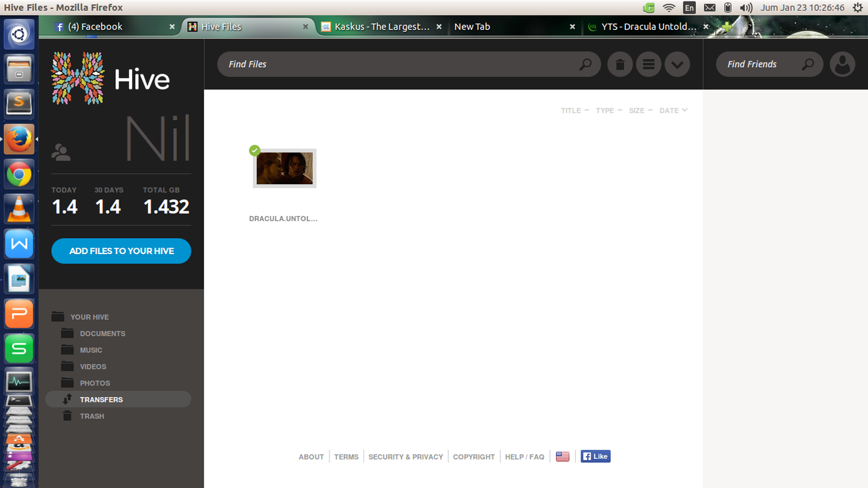Open Files manager in launcher
Image resolution: width=868 pixels, height=488 pixels.
[19, 69]
